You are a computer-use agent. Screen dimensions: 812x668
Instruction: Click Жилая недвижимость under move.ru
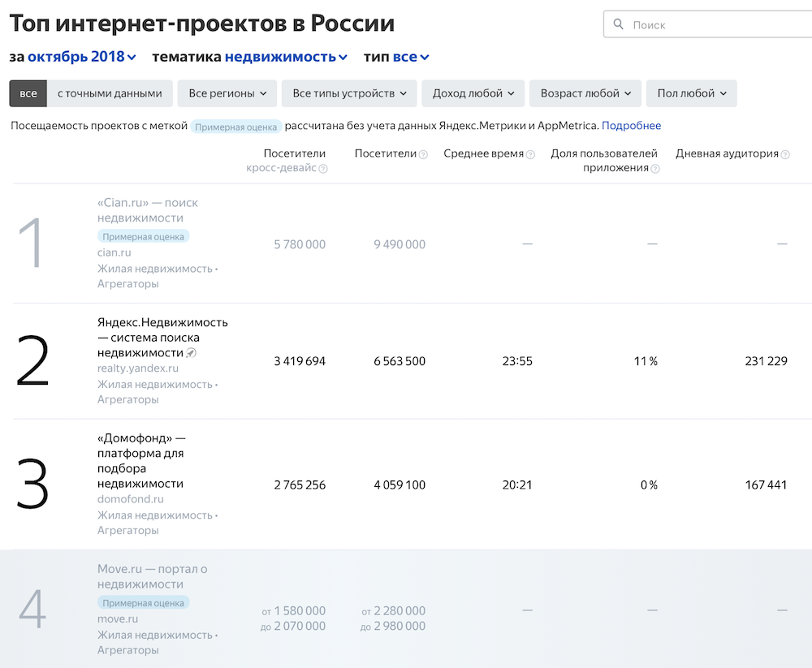click(x=155, y=635)
